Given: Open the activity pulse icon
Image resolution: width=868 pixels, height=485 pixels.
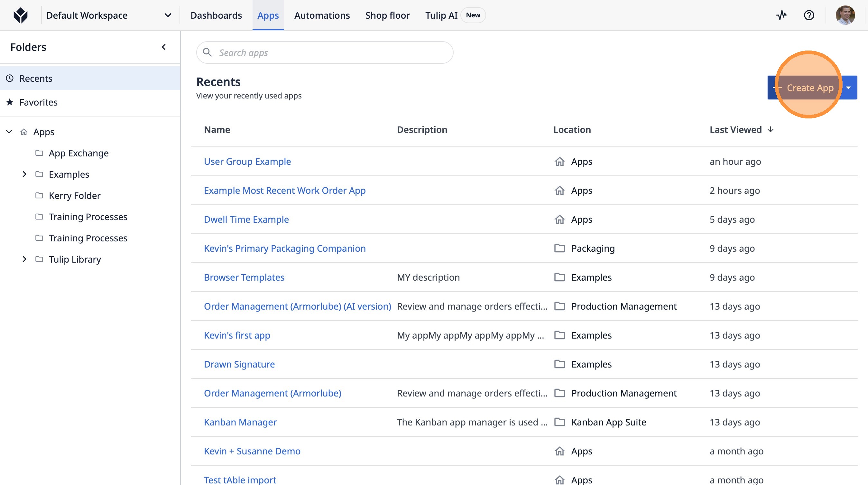Looking at the screenshot, I should [x=781, y=15].
